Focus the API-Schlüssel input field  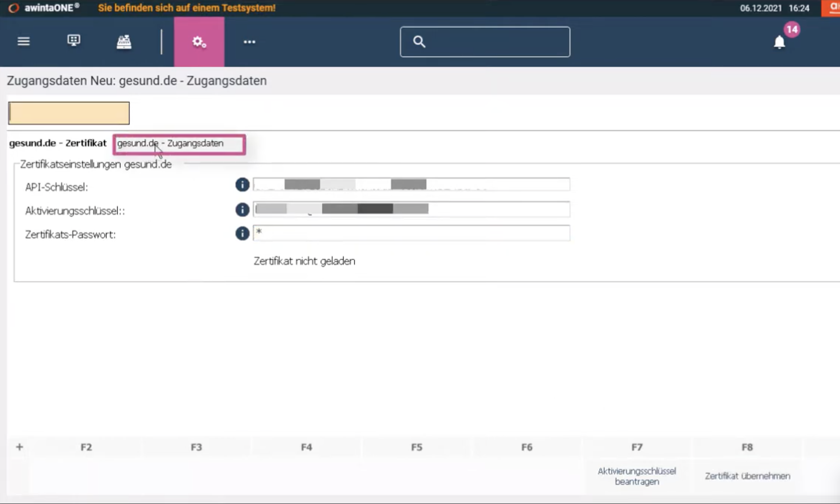coord(411,184)
